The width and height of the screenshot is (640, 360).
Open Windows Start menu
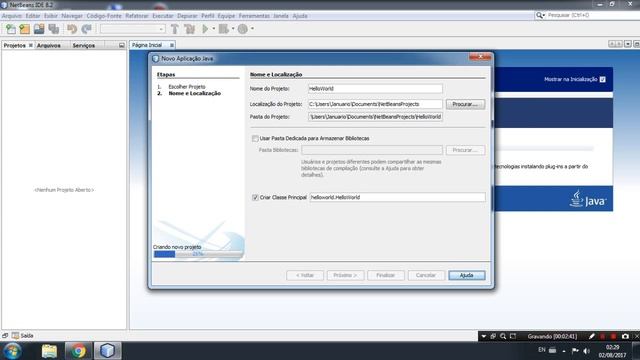pyautogui.click(x=12, y=351)
